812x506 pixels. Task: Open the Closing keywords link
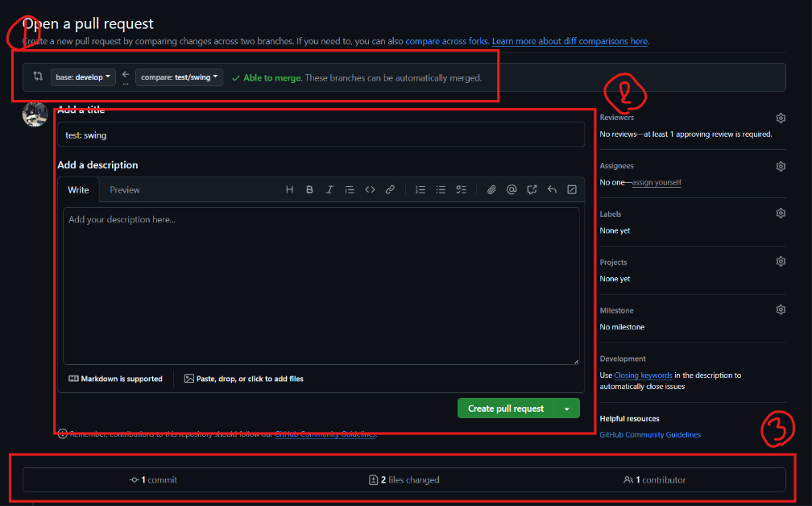(643, 375)
